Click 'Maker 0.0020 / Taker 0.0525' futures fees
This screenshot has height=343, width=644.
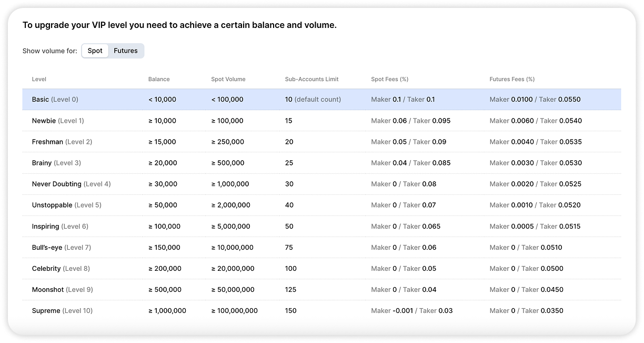click(536, 184)
